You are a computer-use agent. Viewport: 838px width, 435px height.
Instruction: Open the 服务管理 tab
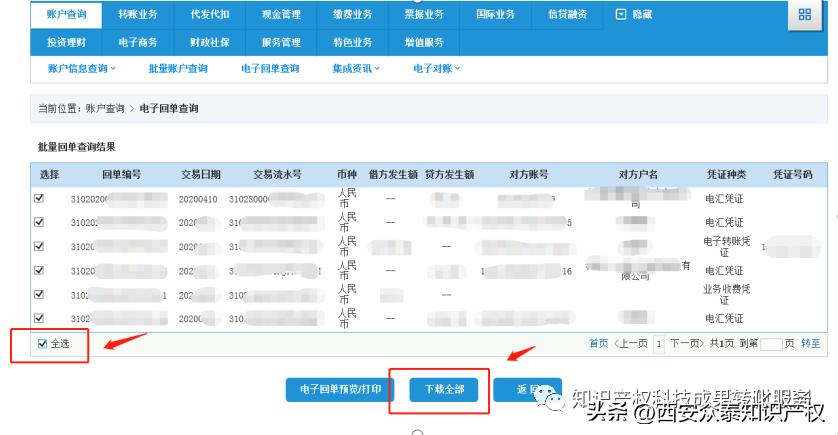point(281,42)
